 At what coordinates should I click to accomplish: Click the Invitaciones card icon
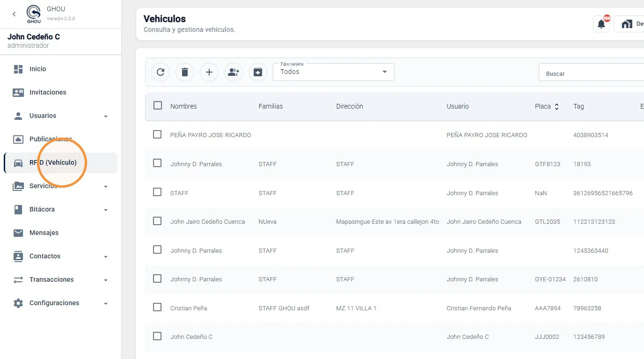18,92
